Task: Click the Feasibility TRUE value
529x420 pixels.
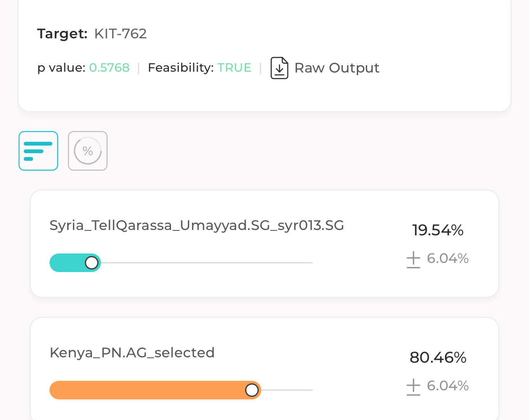Action: point(234,68)
